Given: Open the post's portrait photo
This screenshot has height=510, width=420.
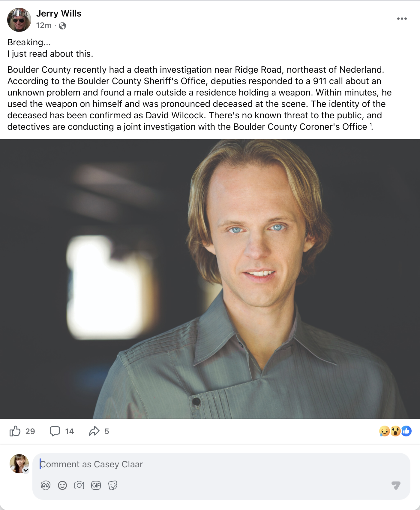Looking at the screenshot, I should tap(210, 279).
